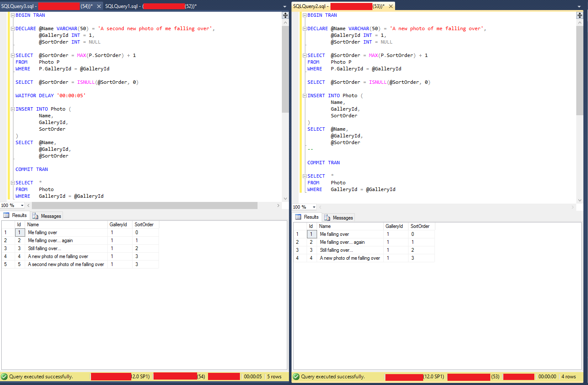
Task: Place cursor on COMMIT TRAN in left editor
Action: point(31,169)
